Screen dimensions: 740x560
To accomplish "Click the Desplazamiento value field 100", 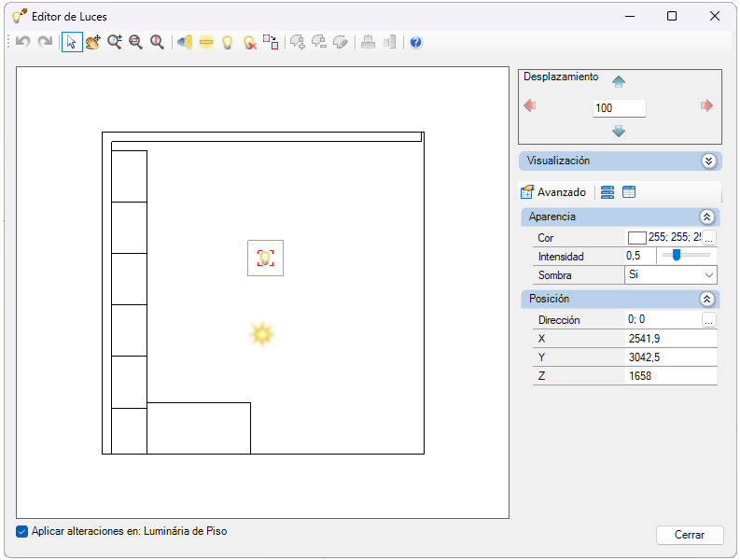I will click(x=620, y=108).
